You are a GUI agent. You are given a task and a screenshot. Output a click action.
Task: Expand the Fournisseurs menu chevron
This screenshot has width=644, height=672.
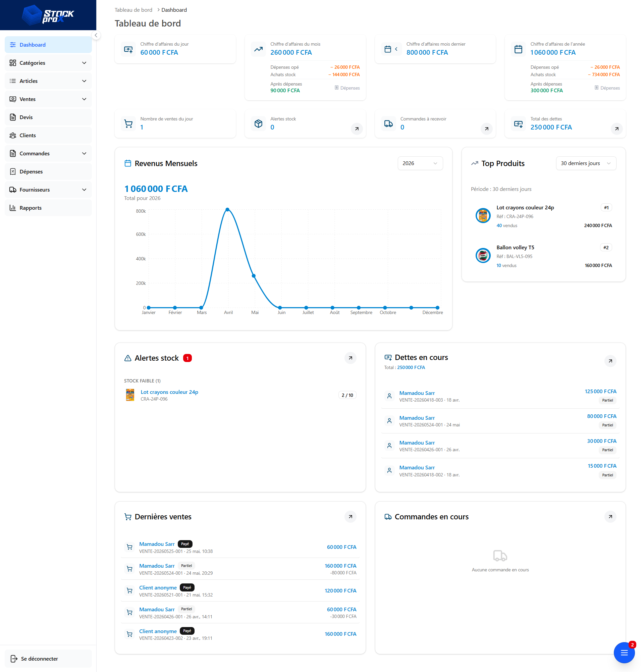pos(84,190)
